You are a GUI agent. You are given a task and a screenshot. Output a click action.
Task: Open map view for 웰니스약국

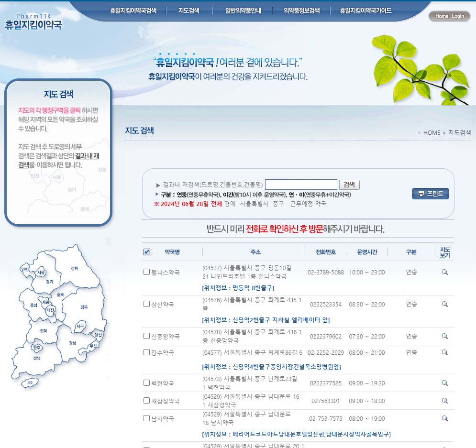[444, 272]
